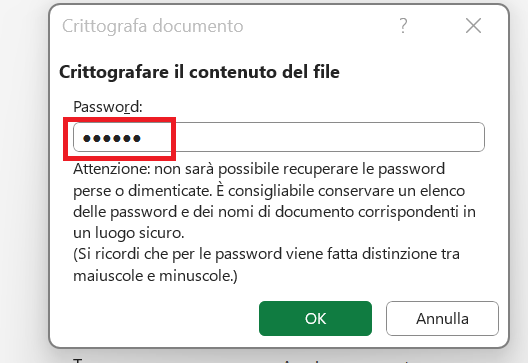This screenshot has width=528, height=363.
Task: Click the maiuscole e minuscole note
Action: coord(155,275)
